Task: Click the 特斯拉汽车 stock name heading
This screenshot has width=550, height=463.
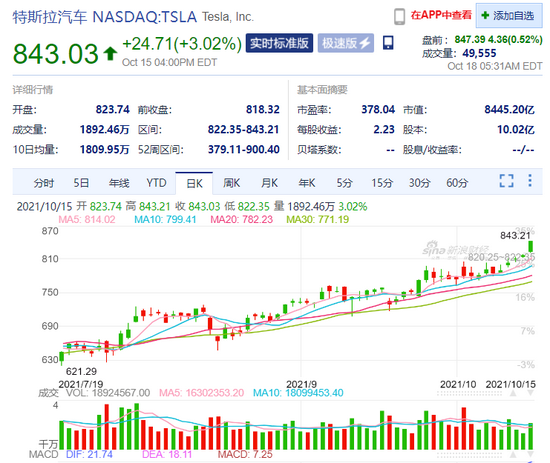Action: (49, 17)
